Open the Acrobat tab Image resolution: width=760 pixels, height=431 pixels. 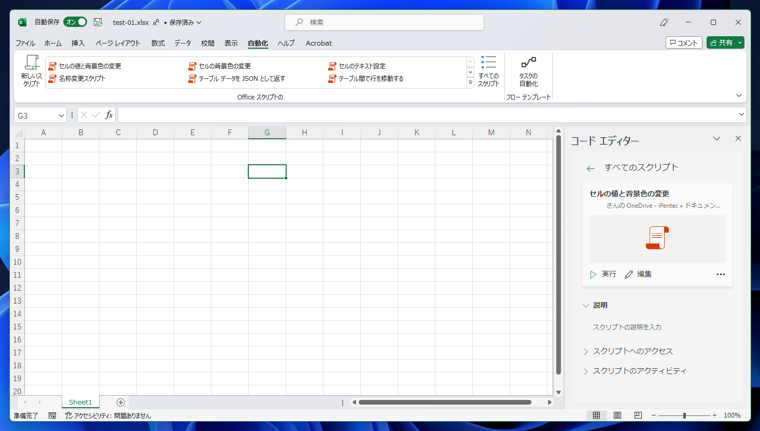318,43
